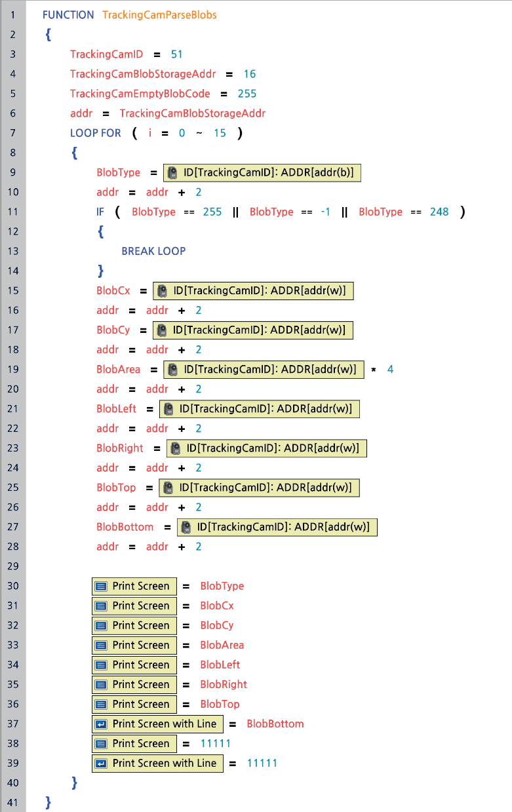This screenshot has width=512, height=812.
Task: Select line number 29 in the gutter
Action: (x=13, y=566)
